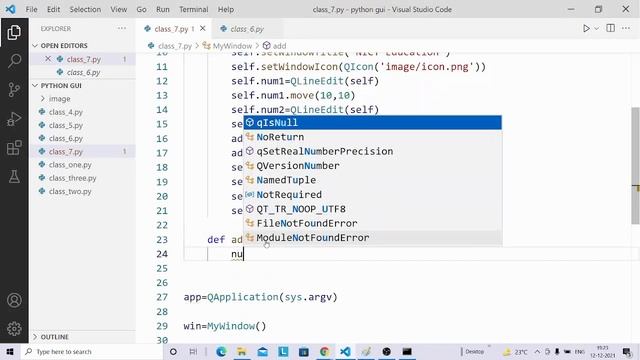The image size is (640, 360).
Task: Expand the Outline section
Action: coord(83,337)
